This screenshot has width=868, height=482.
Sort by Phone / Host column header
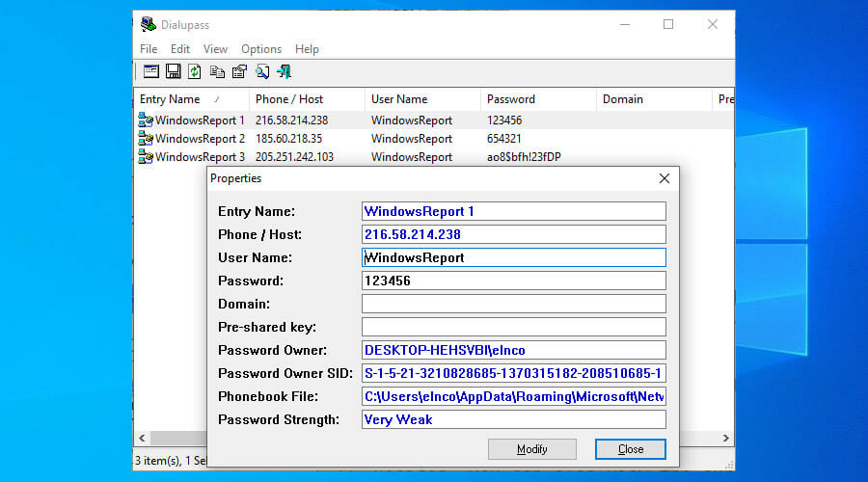[308, 99]
